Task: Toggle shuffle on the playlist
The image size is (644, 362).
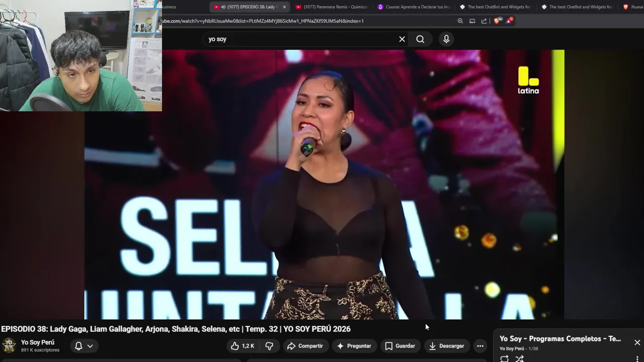Action: tap(520, 358)
